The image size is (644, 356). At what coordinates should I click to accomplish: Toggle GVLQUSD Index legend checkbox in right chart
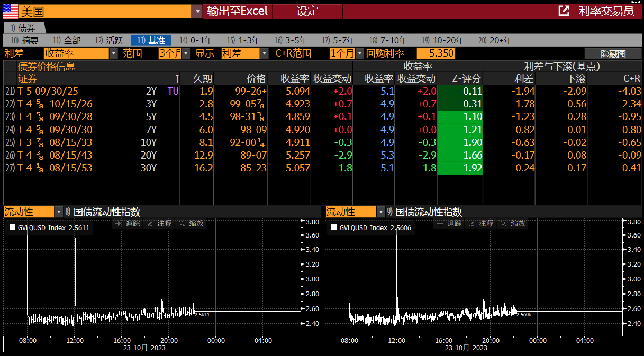coord(334,228)
